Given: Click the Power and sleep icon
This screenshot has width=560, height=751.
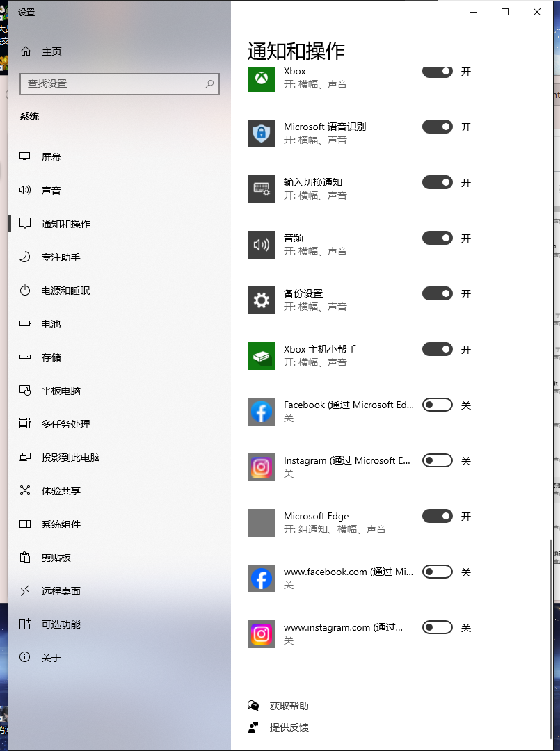Looking at the screenshot, I should click(x=25, y=290).
